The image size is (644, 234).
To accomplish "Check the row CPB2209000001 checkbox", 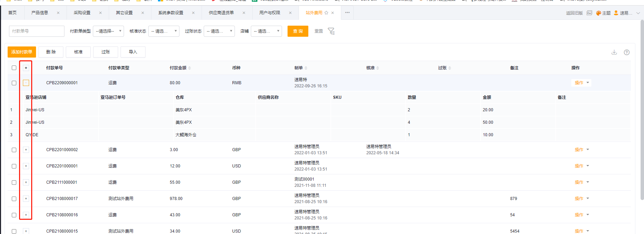I will 14,83.
